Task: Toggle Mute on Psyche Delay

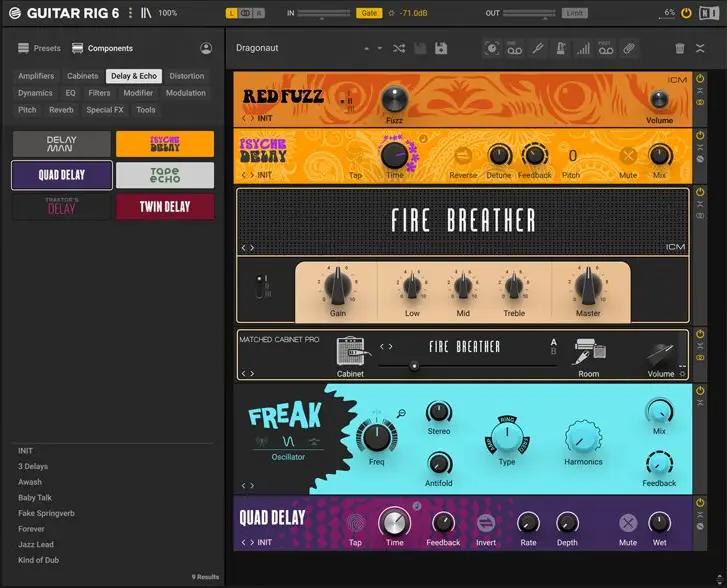Action: click(x=628, y=155)
